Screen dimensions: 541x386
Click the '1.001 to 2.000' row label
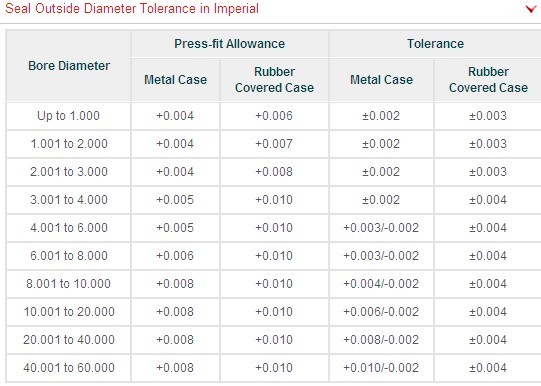pos(69,143)
